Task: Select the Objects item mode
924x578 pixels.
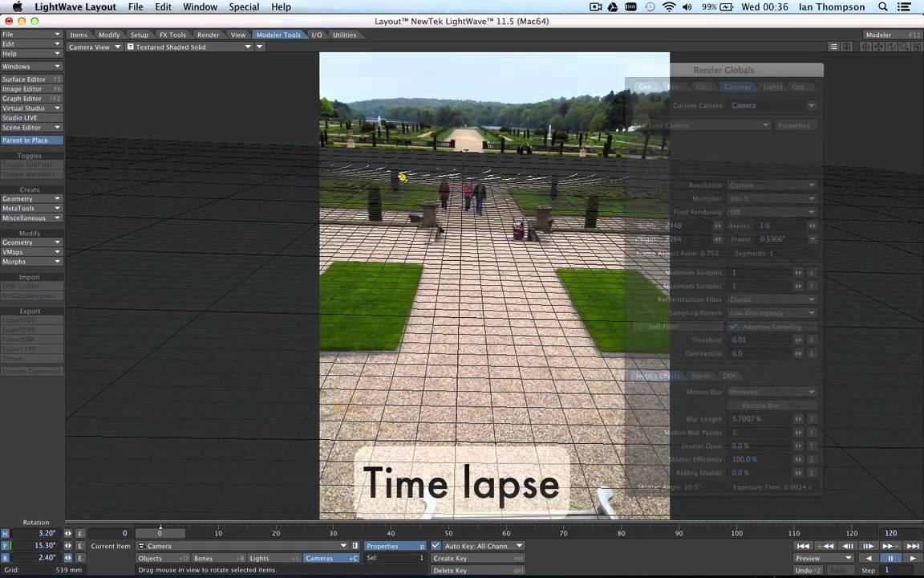Action: coord(163,558)
